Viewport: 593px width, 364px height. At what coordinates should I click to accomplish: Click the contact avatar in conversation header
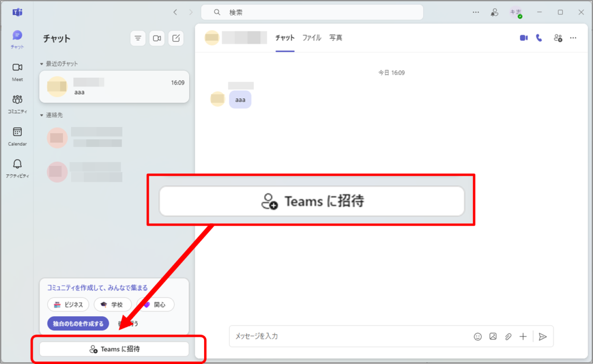tap(212, 38)
